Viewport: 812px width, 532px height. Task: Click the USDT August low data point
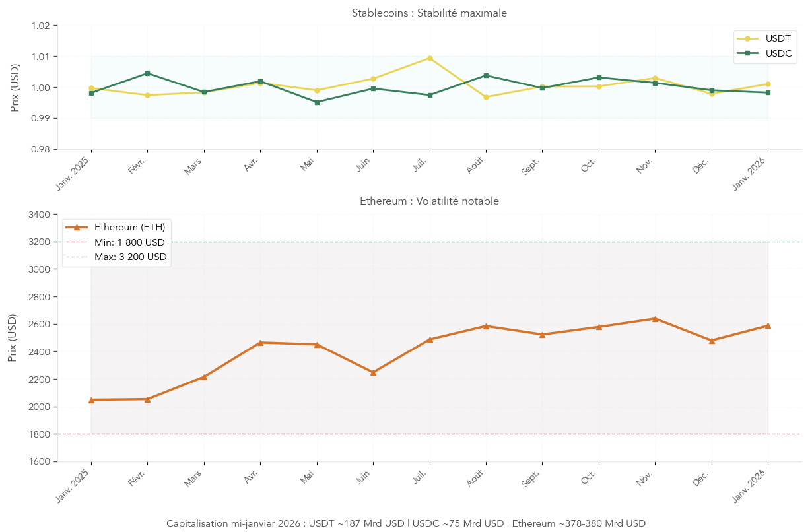pyautogui.click(x=486, y=97)
